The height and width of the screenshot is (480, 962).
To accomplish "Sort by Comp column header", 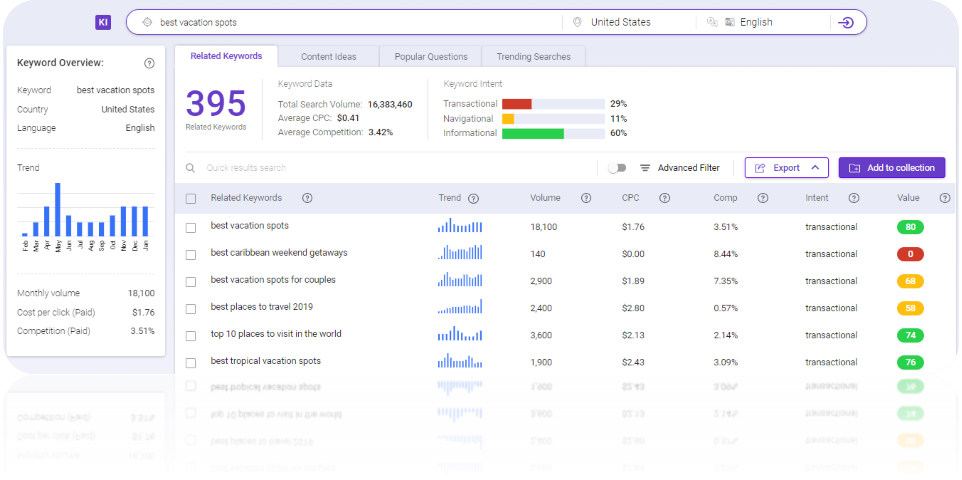I will (725, 198).
